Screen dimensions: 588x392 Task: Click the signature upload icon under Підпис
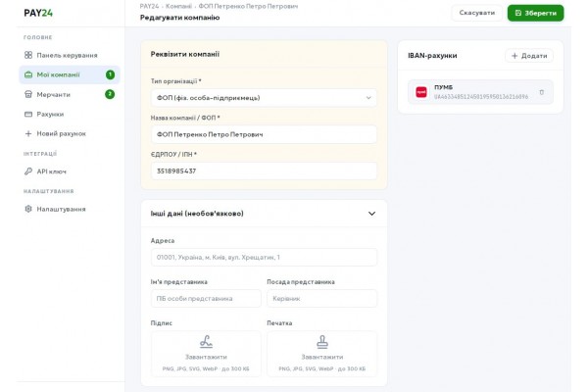[206, 342]
